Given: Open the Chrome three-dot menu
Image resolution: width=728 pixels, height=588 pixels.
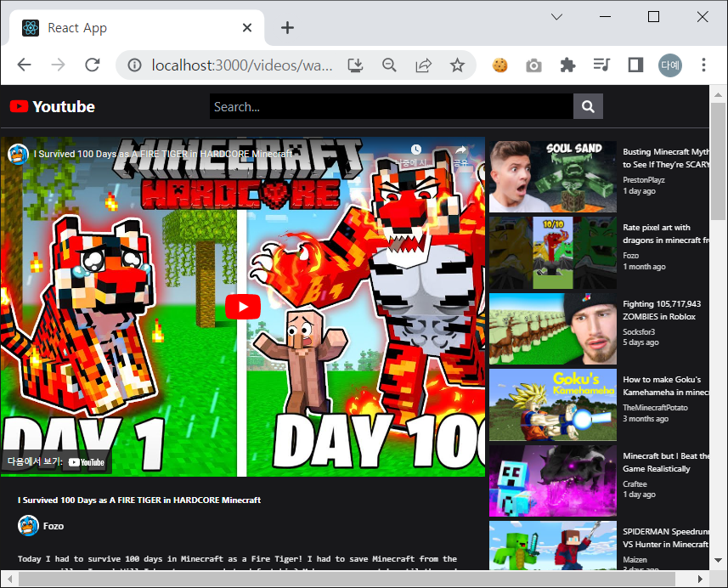Looking at the screenshot, I should pyautogui.click(x=703, y=65).
